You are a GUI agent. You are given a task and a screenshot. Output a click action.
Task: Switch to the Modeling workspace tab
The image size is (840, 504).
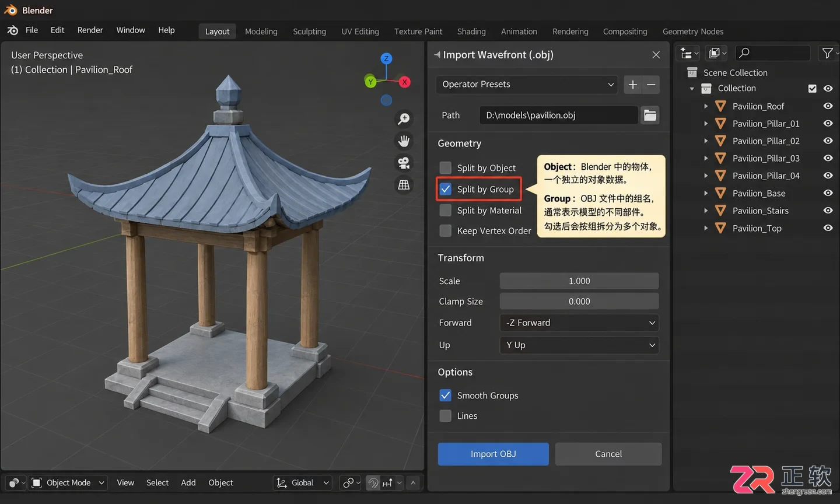click(x=261, y=32)
